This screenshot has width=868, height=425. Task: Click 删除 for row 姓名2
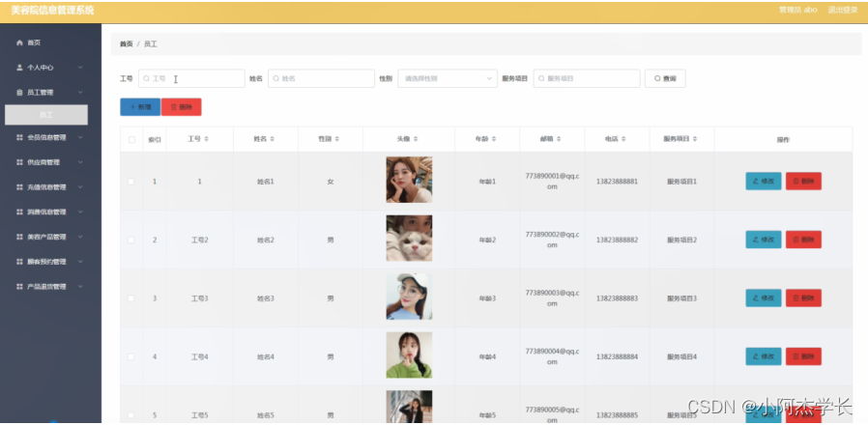803,240
